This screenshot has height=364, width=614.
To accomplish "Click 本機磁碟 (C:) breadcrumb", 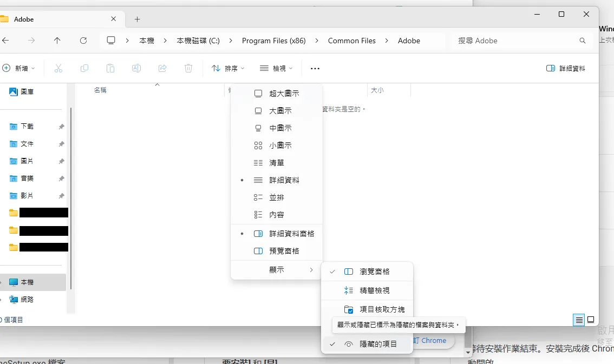I will click(198, 41).
